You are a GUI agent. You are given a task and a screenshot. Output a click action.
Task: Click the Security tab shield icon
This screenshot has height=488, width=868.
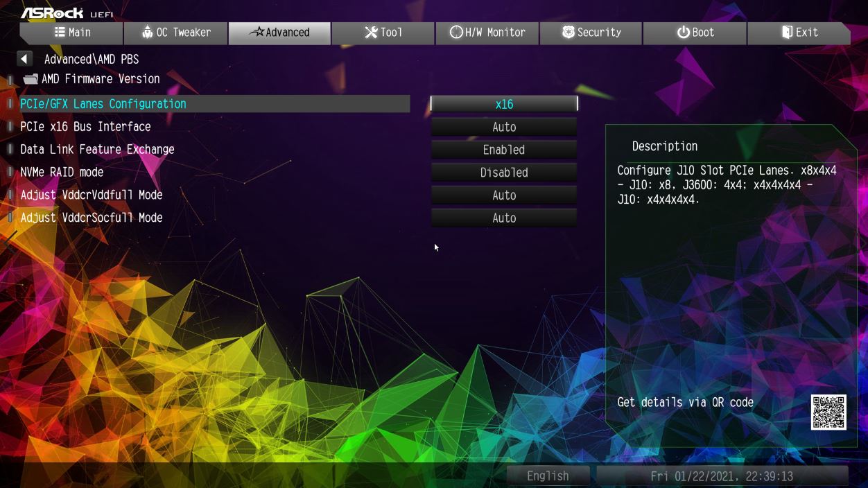click(x=568, y=32)
